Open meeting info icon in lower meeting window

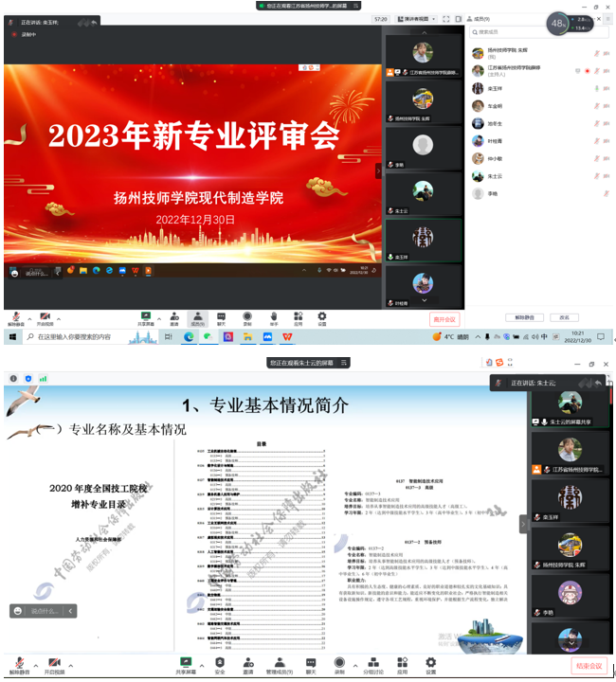pos(13,378)
